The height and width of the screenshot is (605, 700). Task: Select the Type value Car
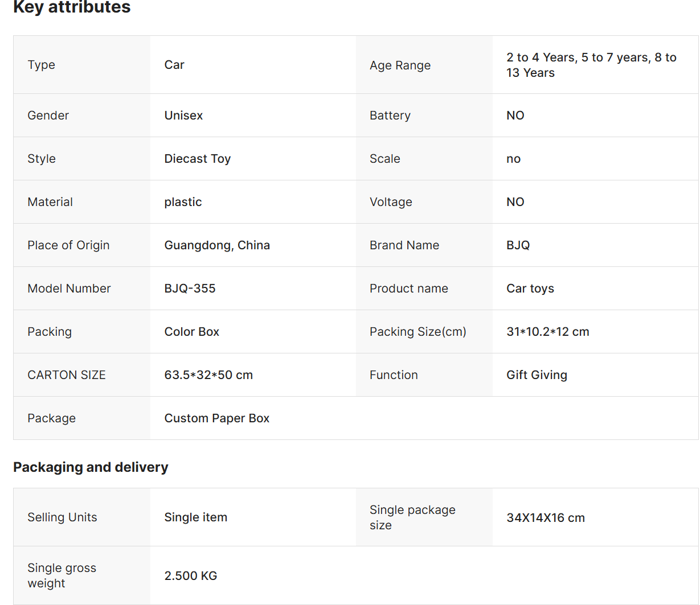(174, 65)
